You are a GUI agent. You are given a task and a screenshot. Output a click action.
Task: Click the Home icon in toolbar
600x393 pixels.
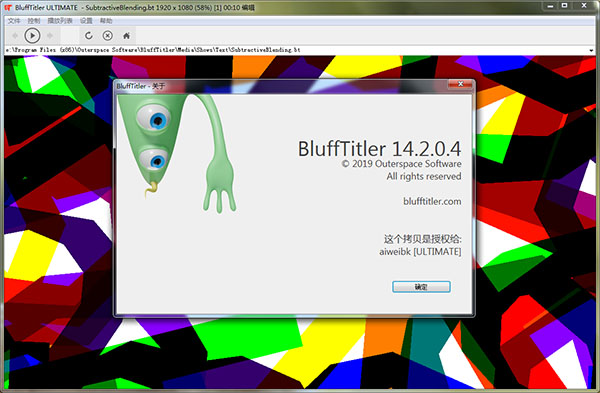[126, 36]
